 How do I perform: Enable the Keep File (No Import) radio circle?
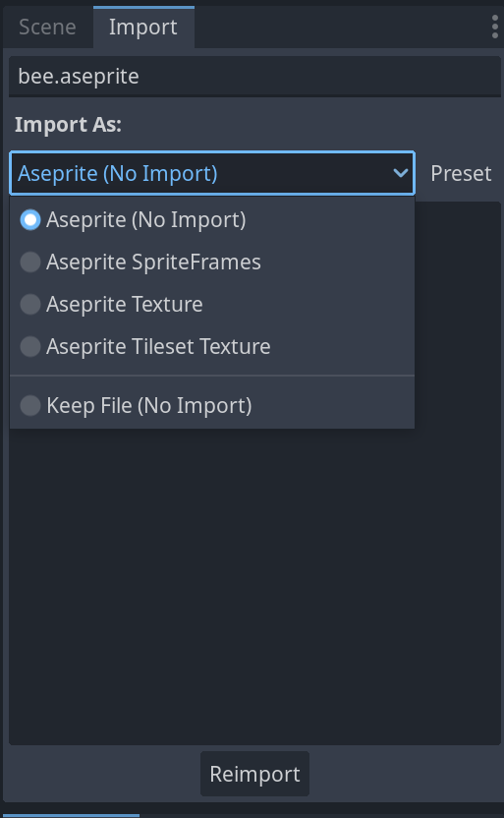click(30, 405)
